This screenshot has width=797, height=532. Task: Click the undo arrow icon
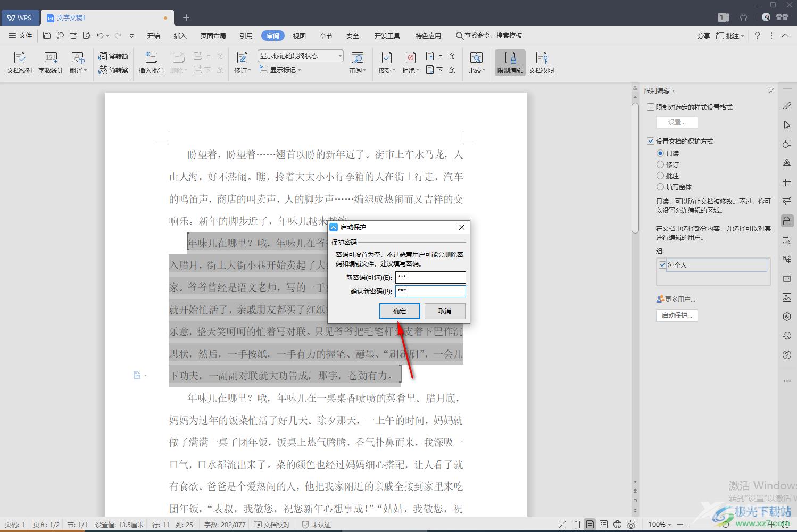click(100, 36)
